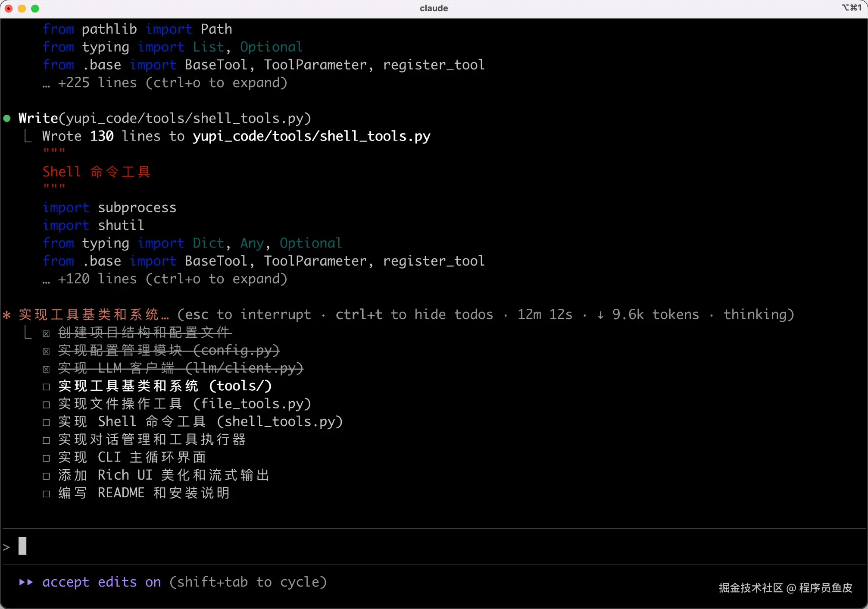Check the file_tools.py todo checkbox
The image size is (868, 609).
(x=46, y=405)
